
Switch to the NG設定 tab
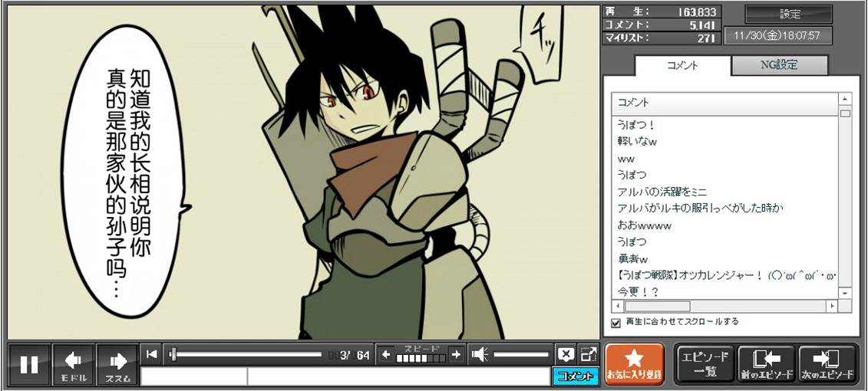click(779, 65)
